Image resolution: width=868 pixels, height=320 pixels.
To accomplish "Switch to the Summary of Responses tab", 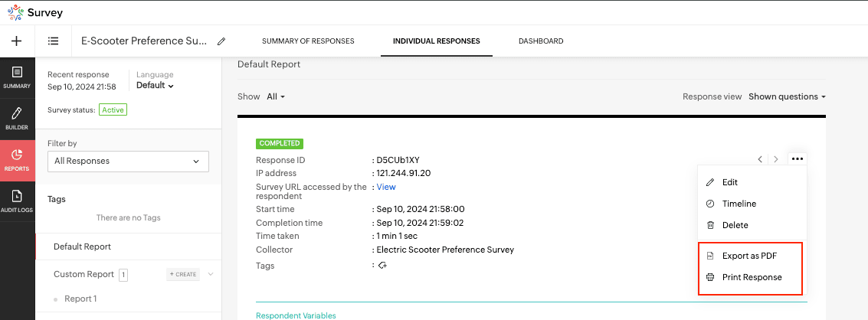I will pos(308,41).
